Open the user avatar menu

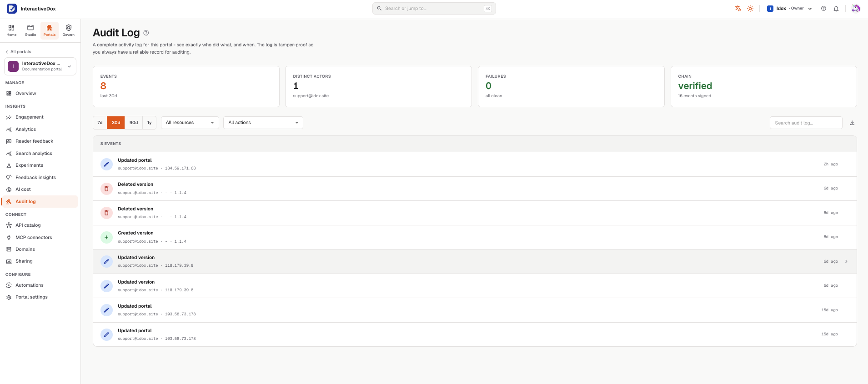pyautogui.click(x=856, y=9)
